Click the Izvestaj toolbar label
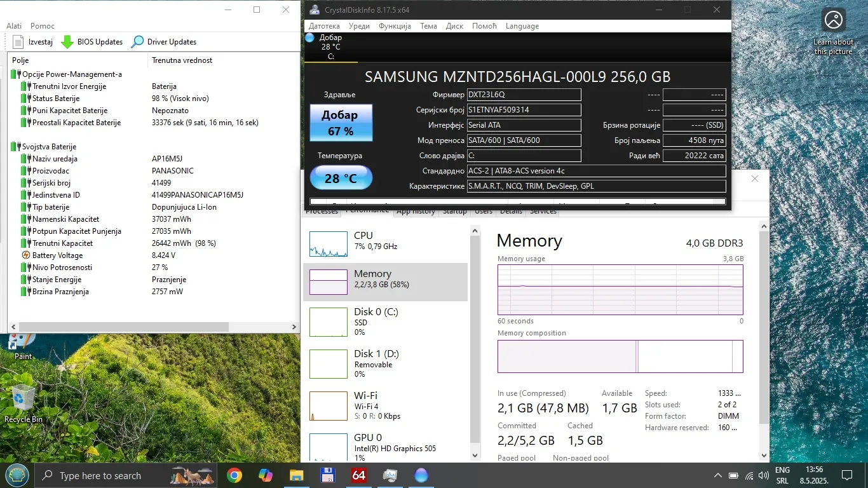Image resolution: width=868 pixels, height=488 pixels. (x=41, y=42)
